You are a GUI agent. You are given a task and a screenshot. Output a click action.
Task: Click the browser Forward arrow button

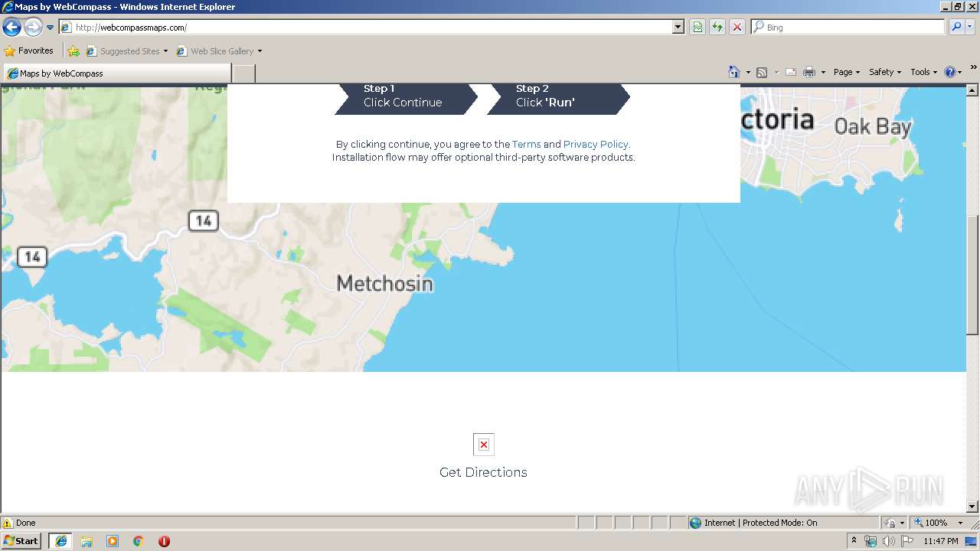(x=33, y=28)
